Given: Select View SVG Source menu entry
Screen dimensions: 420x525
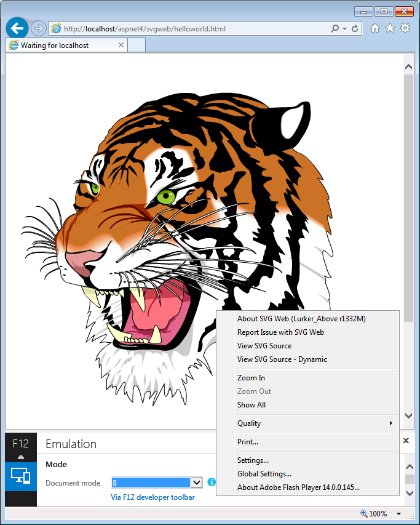Looking at the screenshot, I should (x=307, y=346).
